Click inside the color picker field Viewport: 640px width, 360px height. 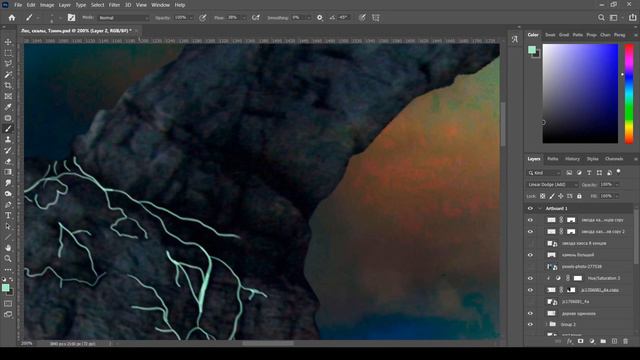click(x=580, y=94)
